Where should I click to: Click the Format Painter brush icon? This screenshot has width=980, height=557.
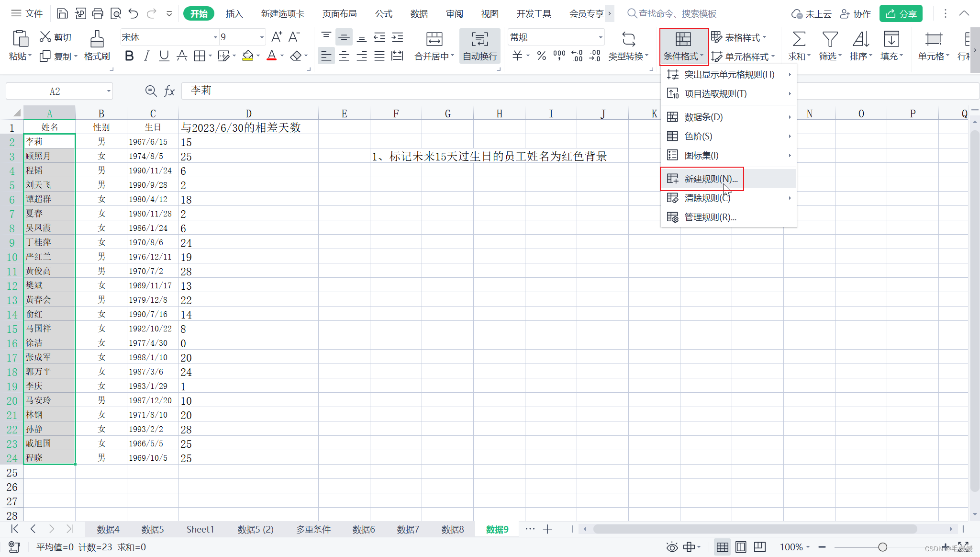pos(97,38)
